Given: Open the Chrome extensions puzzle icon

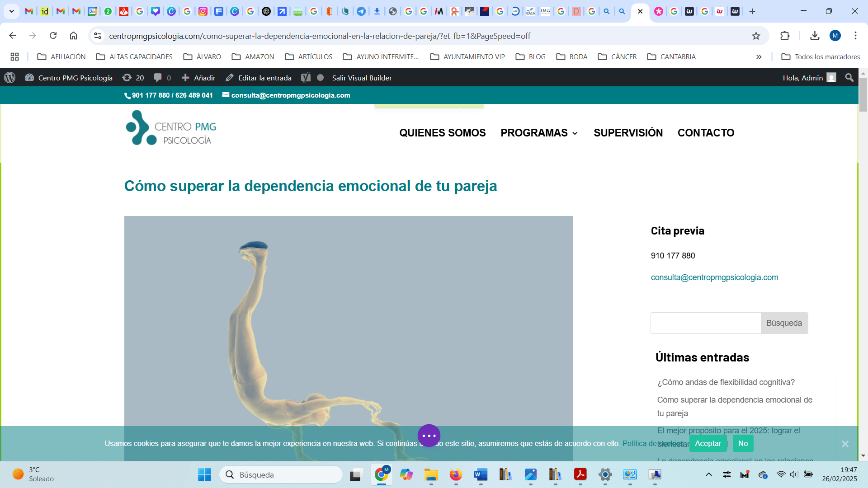Looking at the screenshot, I should point(785,36).
